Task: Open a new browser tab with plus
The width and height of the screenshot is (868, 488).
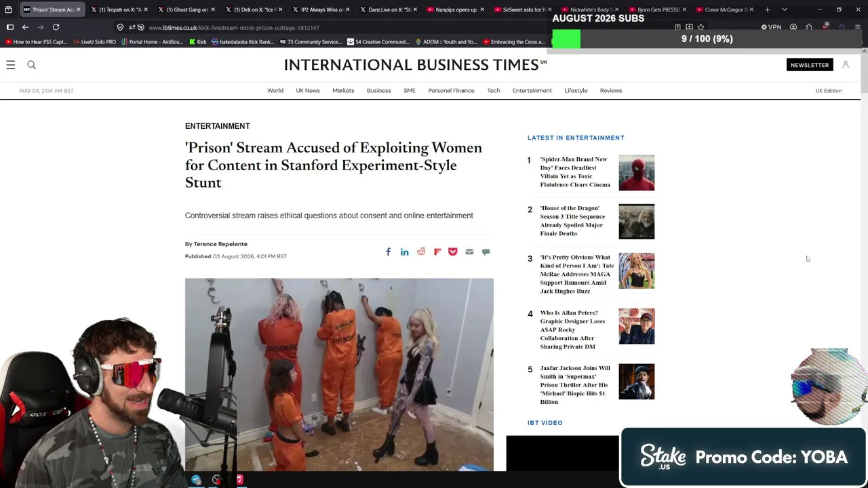Action: pos(767,9)
